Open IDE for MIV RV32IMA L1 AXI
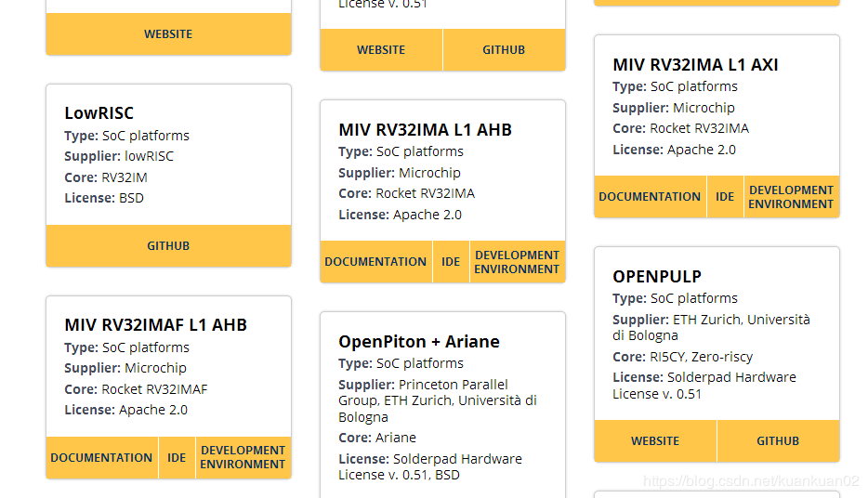 725,196
